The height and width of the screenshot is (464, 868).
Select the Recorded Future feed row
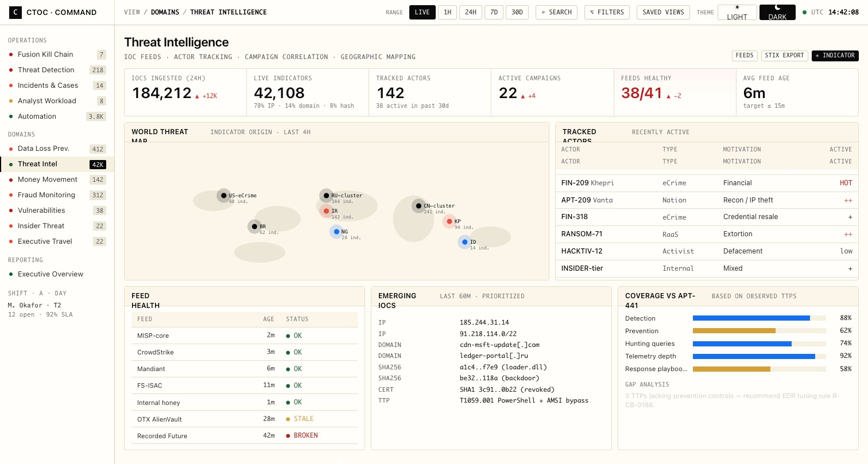245,436
